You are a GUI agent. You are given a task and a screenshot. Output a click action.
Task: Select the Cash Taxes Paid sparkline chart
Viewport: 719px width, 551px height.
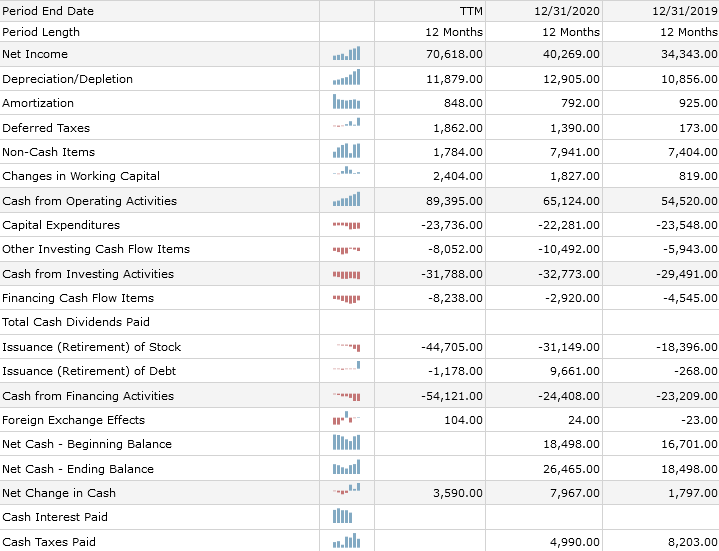[x=346, y=542]
